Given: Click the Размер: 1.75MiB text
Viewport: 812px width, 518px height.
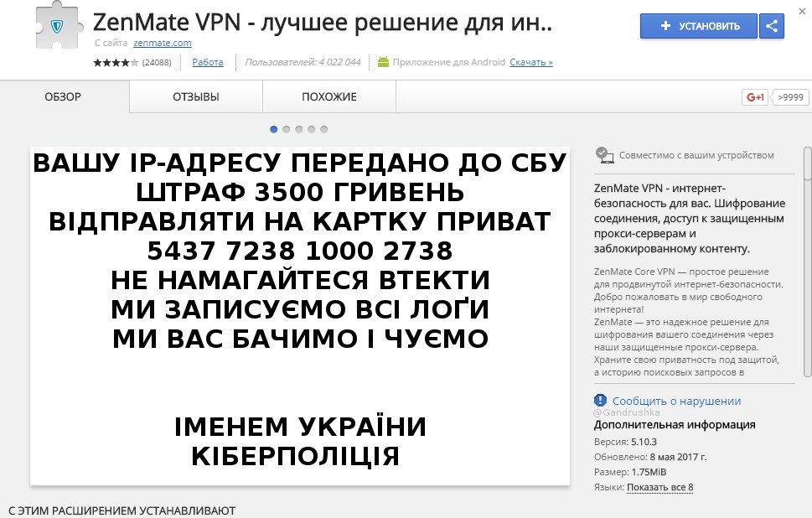Looking at the screenshot, I should 630,472.
